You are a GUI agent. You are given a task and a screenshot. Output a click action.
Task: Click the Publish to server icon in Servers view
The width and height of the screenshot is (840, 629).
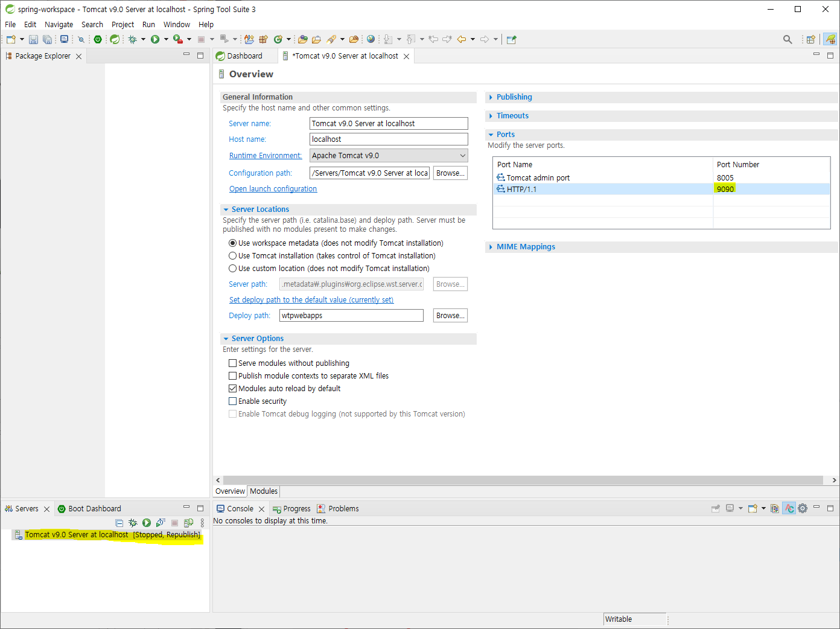tap(188, 523)
